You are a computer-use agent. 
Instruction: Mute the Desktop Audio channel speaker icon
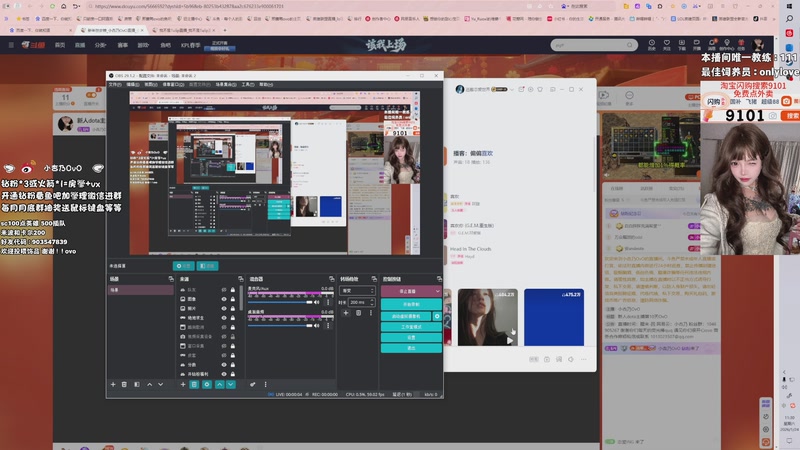coord(317,326)
